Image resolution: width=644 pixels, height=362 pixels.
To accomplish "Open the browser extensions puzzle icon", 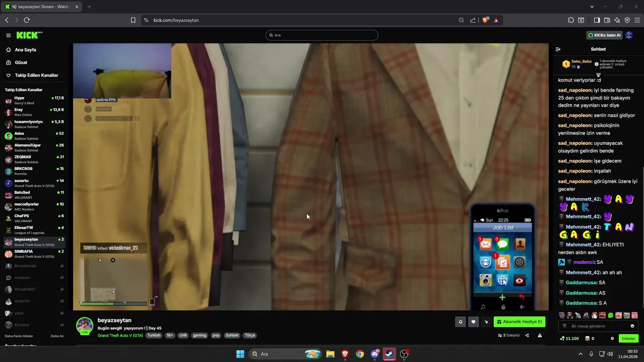I will tap(571, 20).
